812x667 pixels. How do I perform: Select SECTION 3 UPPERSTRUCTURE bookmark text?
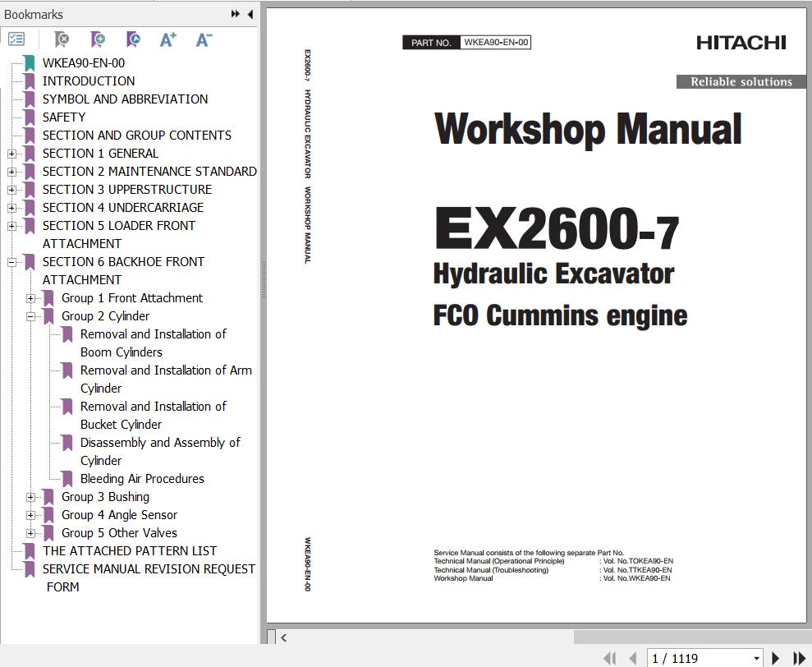tap(127, 190)
